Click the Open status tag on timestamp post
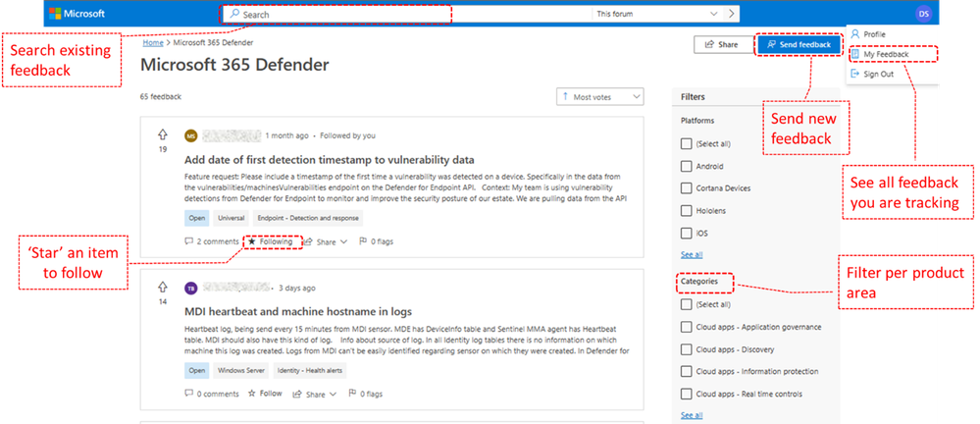This screenshot has width=980, height=424. (x=197, y=218)
